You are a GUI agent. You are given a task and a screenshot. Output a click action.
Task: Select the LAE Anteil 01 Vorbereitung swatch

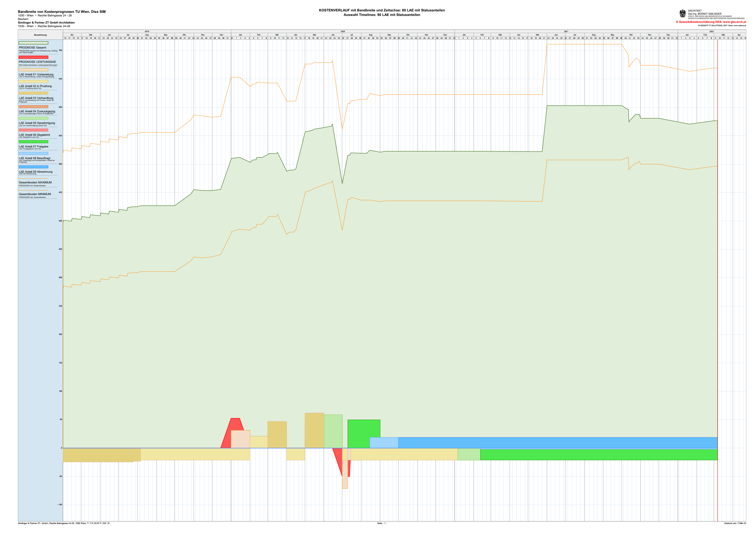(33, 70)
